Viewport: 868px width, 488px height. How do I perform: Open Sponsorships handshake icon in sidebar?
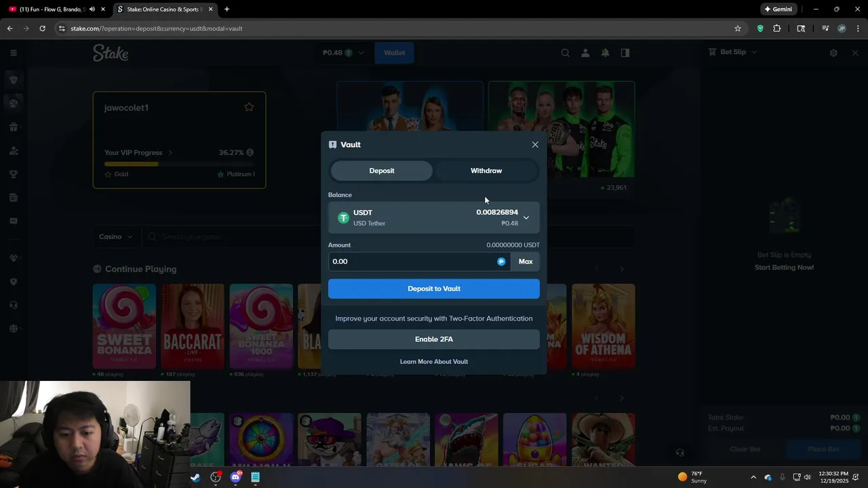[13, 258]
